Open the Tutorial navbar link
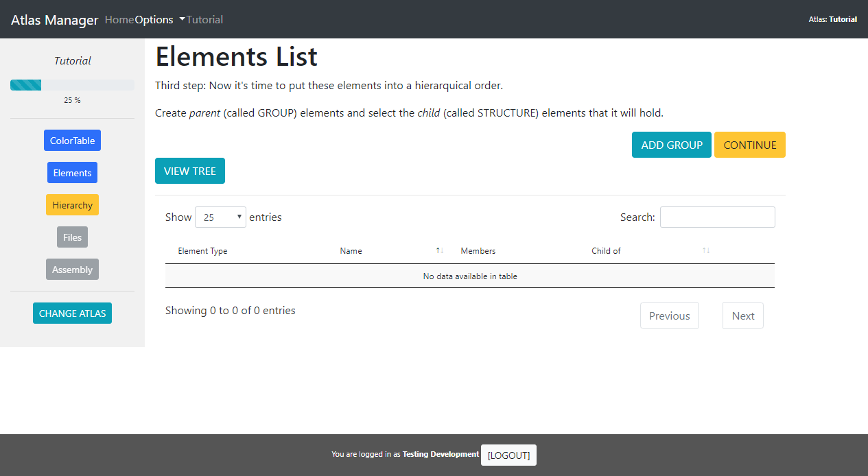 [204, 20]
